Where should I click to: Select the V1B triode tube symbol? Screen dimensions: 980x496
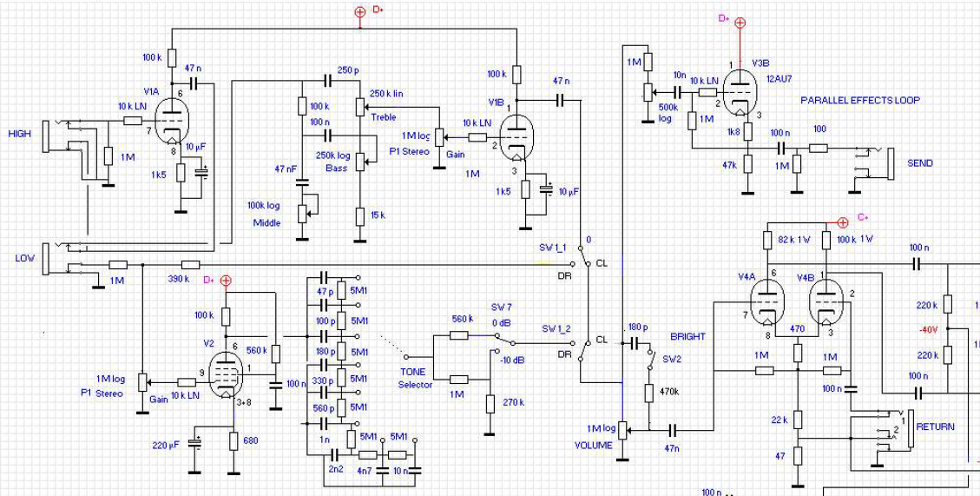point(516,136)
